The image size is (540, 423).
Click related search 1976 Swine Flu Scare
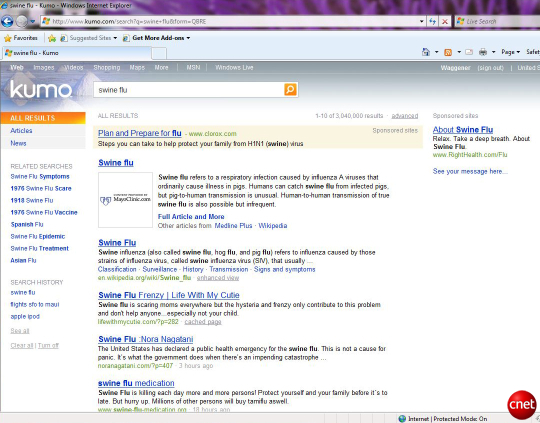coord(41,188)
